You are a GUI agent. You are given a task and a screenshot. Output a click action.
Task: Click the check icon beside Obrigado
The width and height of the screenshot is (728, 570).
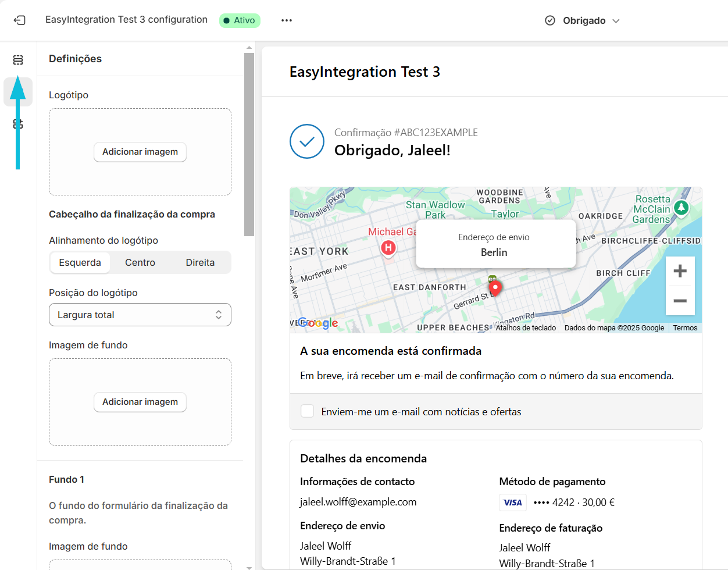pos(550,20)
